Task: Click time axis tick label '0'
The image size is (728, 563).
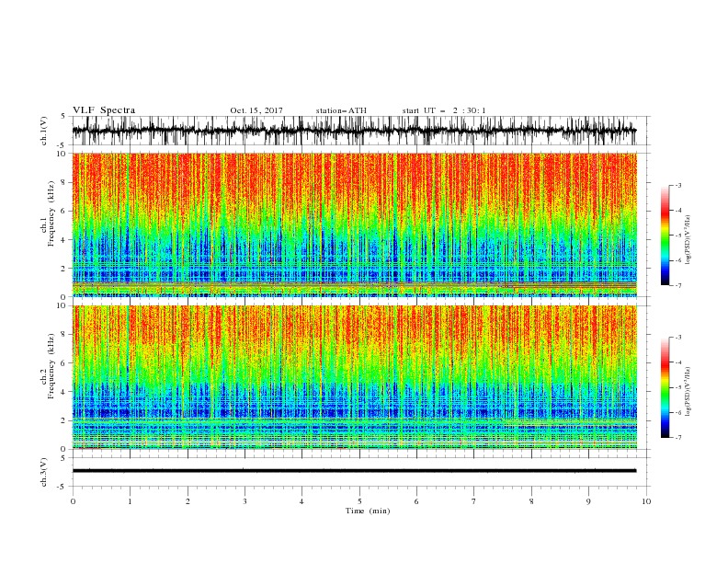Action: point(73,501)
